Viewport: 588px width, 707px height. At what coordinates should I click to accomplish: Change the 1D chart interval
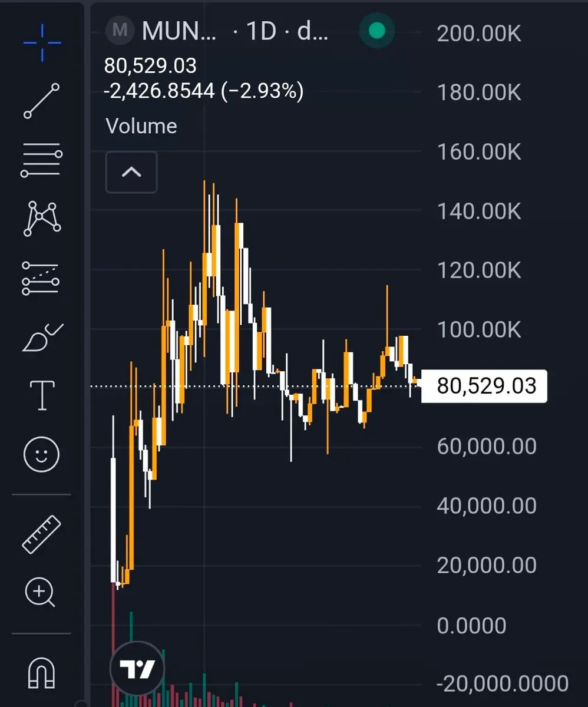pyautogui.click(x=261, y=31)
